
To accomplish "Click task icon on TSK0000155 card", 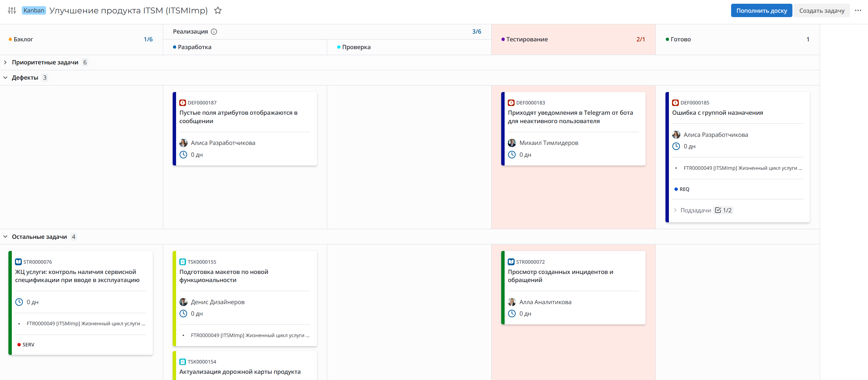I will 183,262.
